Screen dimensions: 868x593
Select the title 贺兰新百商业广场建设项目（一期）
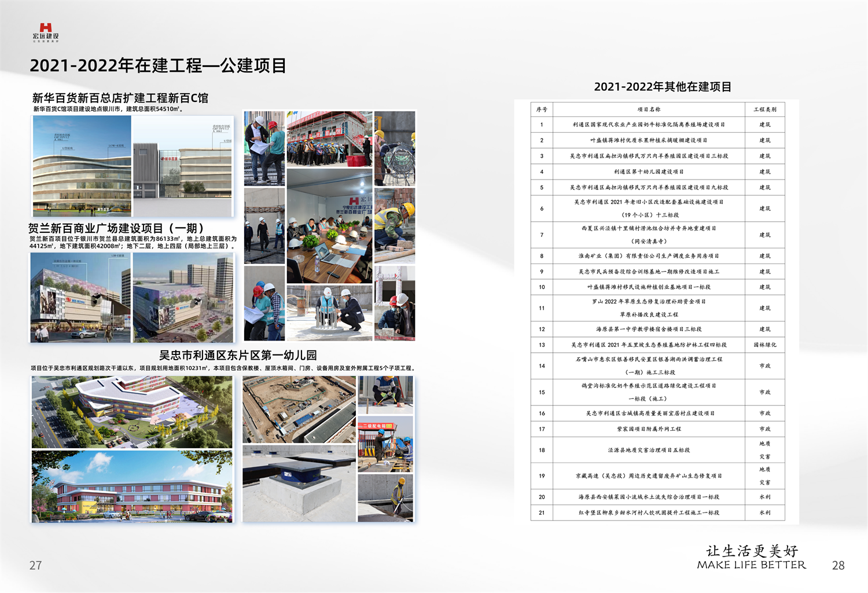116,228
